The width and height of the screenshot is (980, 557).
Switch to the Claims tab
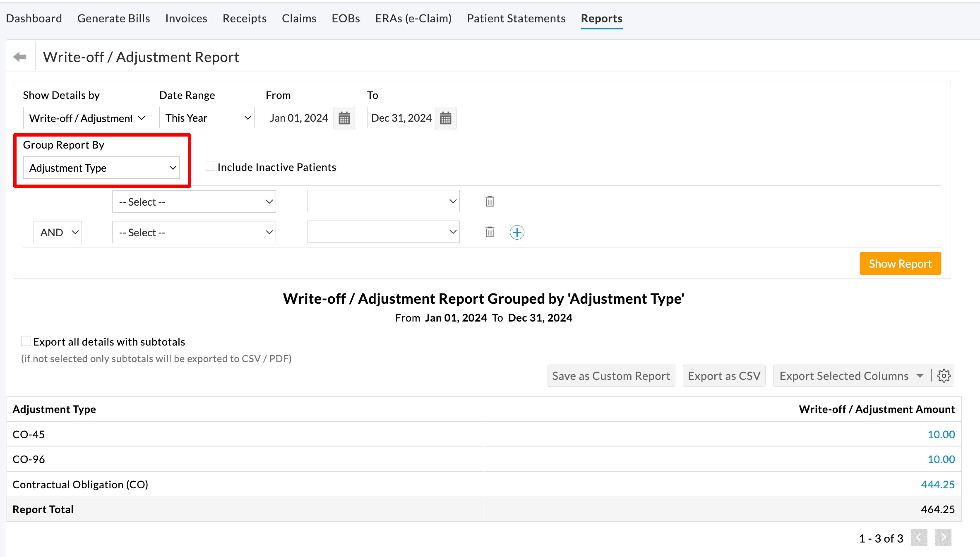(x=299, y=18)
